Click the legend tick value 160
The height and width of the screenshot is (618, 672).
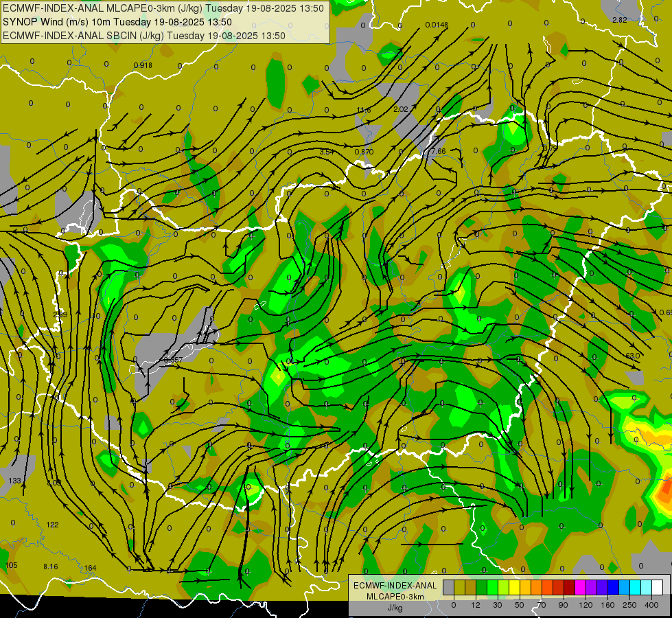(607, 605)
